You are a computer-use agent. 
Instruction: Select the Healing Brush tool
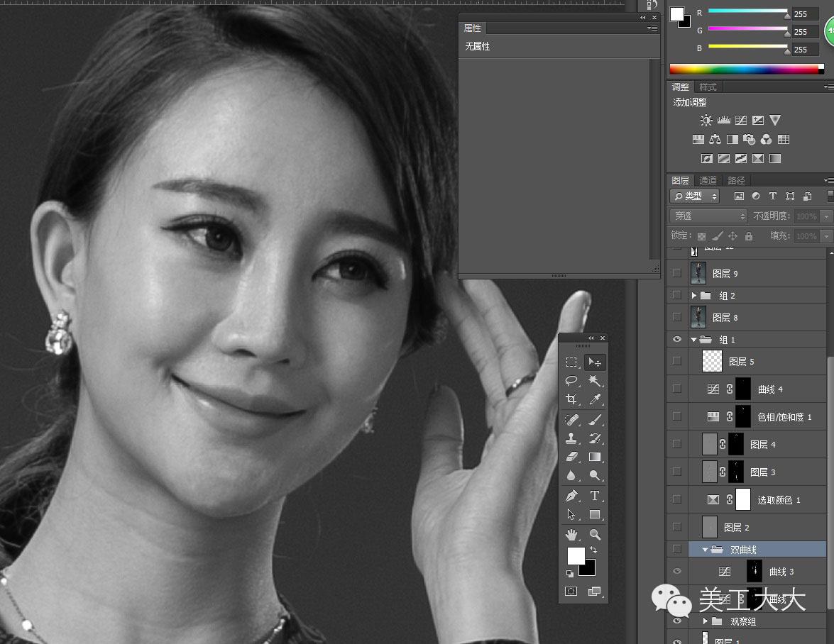tap(572, 420)
